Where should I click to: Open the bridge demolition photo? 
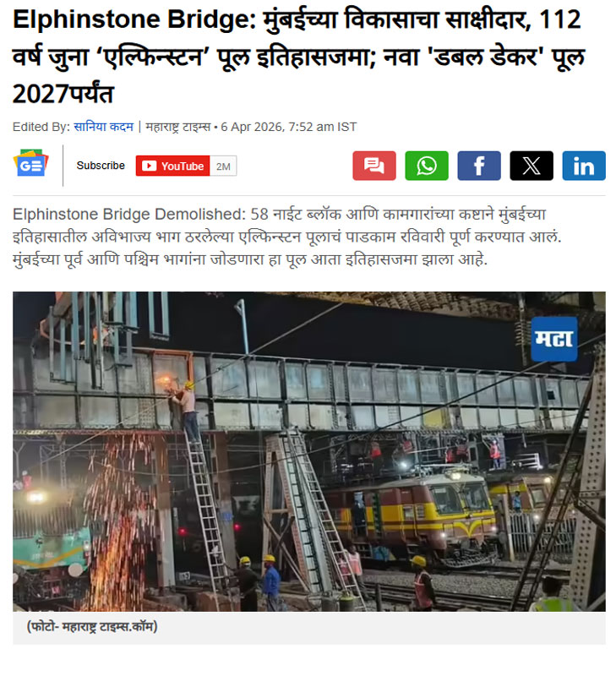308,451
